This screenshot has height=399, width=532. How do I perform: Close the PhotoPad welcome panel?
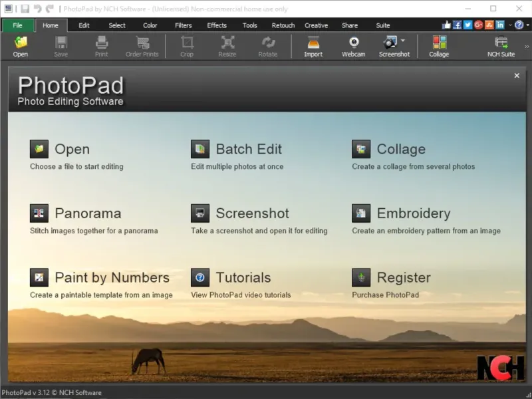(x=517, y=75)
